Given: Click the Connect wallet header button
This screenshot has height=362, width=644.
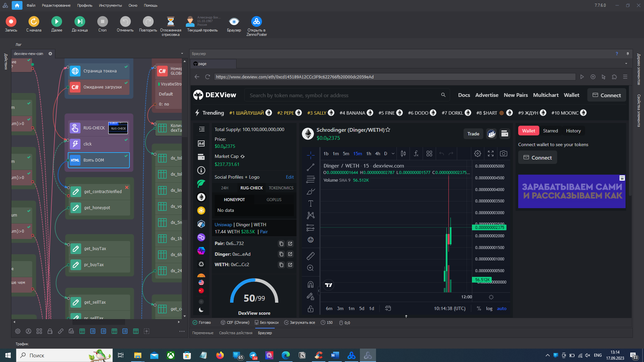Looking at the screenshot, I should 606,95.
